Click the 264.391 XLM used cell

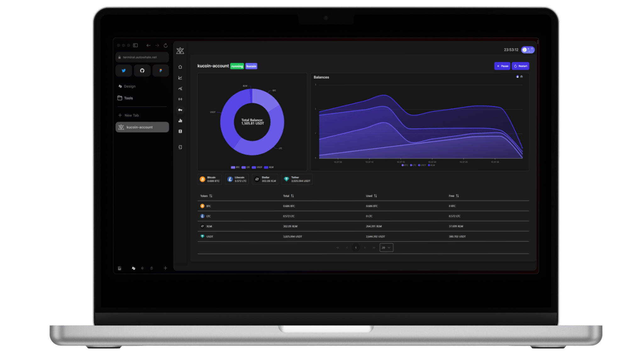374,226
